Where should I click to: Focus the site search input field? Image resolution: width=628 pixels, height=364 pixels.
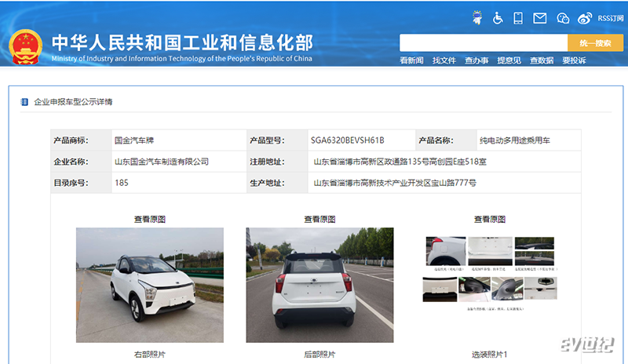[484, 43]
